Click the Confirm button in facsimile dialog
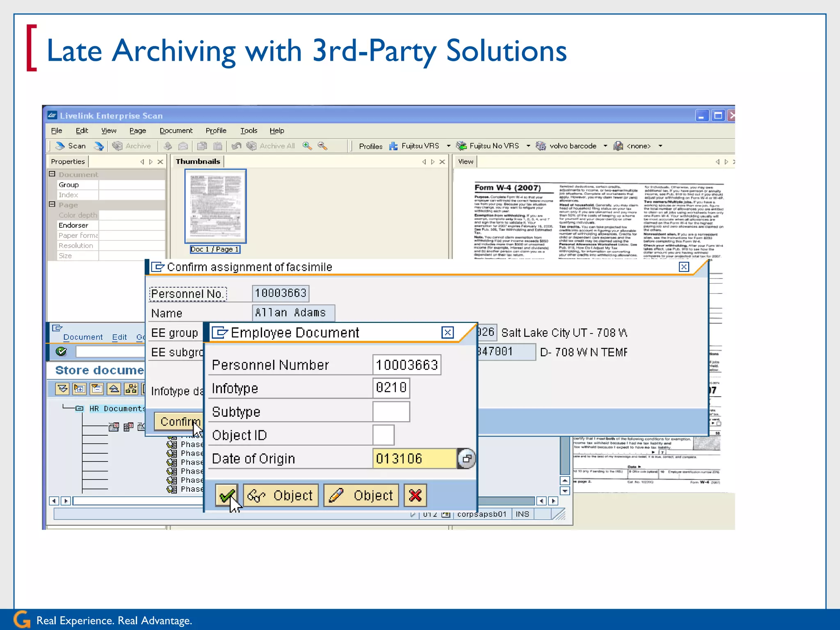This screenshot has height=630, width=840. coord(179,422)
